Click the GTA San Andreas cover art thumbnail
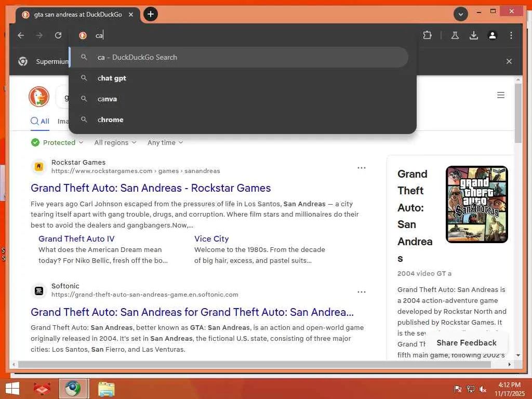The image size is (532, 399). (477, 204)
